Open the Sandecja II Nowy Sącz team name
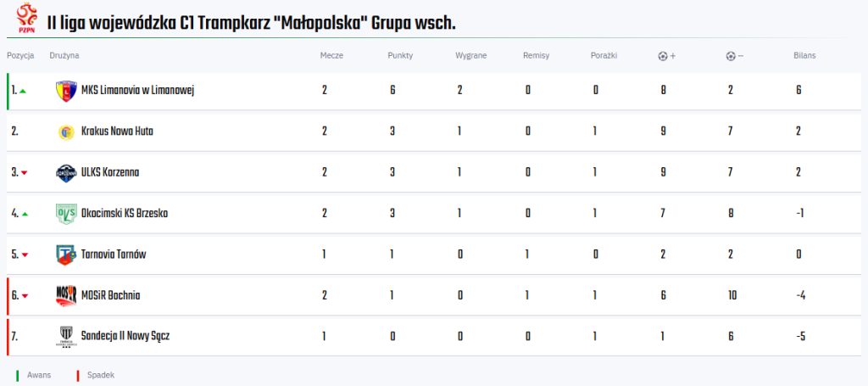The image size is (868, 386). tap(125, 336)
